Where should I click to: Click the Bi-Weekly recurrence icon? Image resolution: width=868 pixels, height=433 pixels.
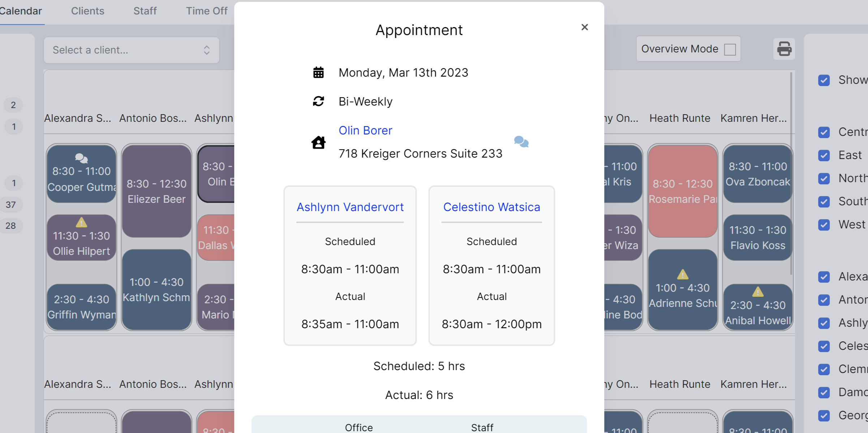point(318,101)
